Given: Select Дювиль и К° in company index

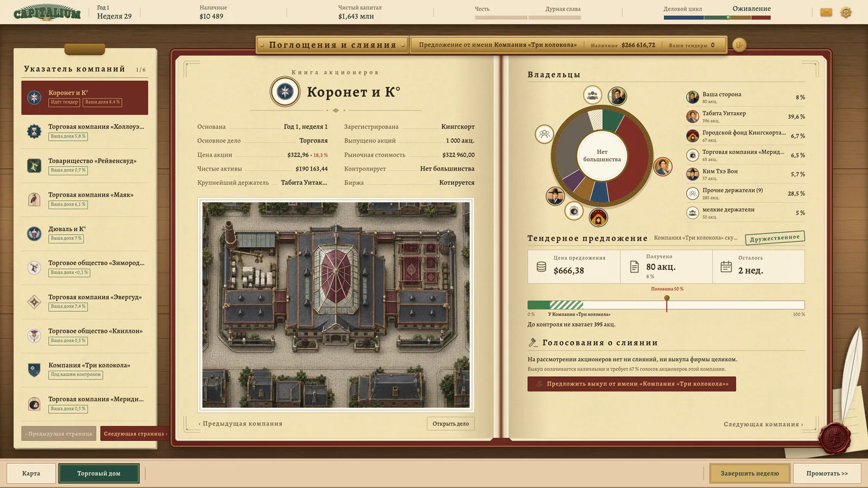Looking at the screenshot, I should pyautogui.click(x=85, y=234).
